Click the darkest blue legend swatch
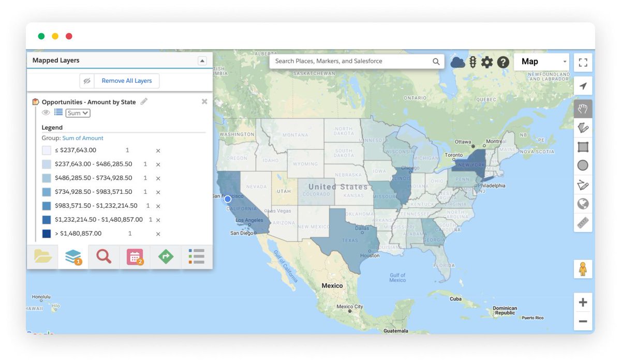The height and width of the screenshot is (364, 621). (46, 233)
